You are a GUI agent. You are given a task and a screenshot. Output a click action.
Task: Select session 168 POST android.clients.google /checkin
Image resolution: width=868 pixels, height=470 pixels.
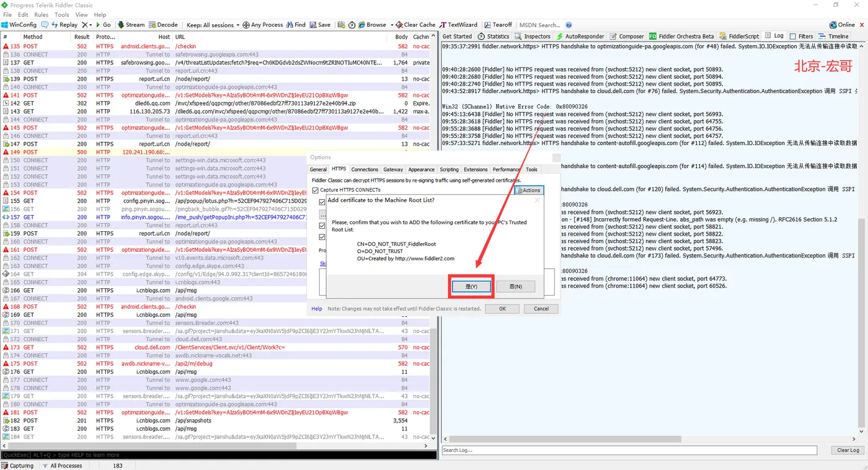pyautogui.click(x=216, y=307)
